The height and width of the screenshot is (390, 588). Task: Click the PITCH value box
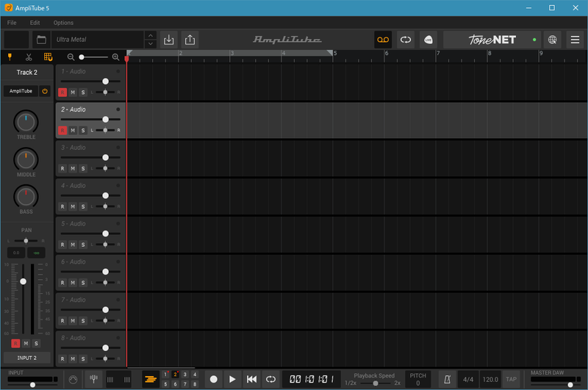(x=417, y=379)
